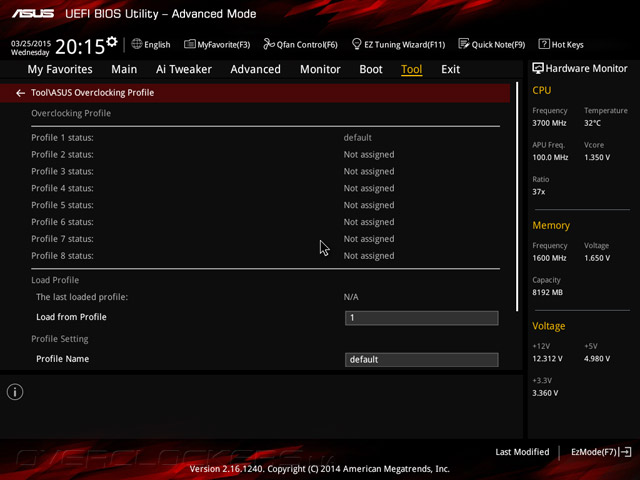640x480 pixels.
Task: Click 'The last loaded profile:' label
Action: pos(82,297)
